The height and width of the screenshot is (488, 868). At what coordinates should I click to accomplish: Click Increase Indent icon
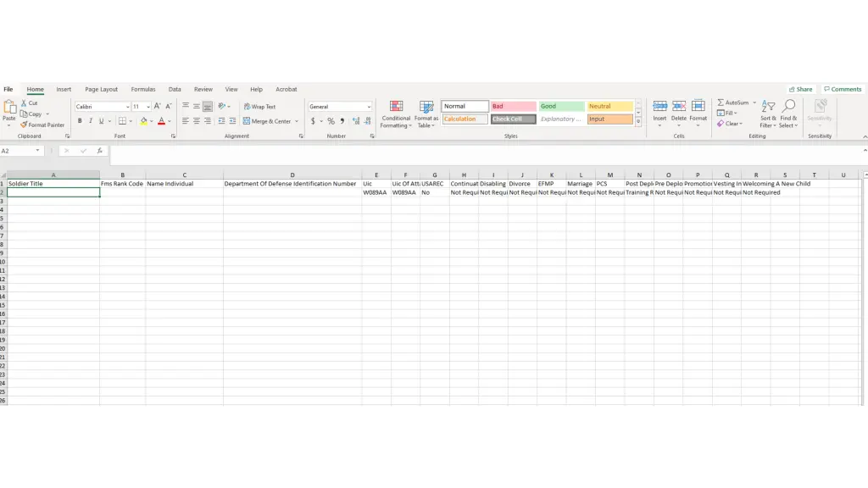(x=232, y=121)
